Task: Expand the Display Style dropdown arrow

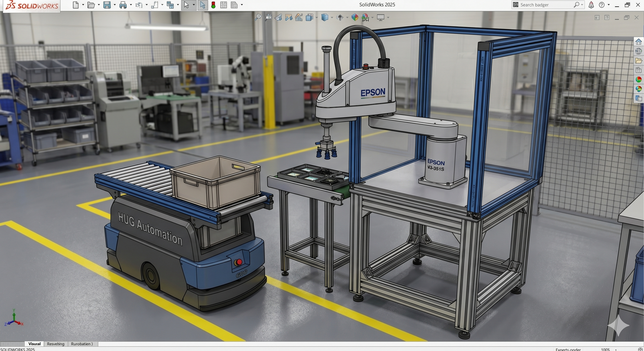Action: pyautogui.click(x=332, y=18)
